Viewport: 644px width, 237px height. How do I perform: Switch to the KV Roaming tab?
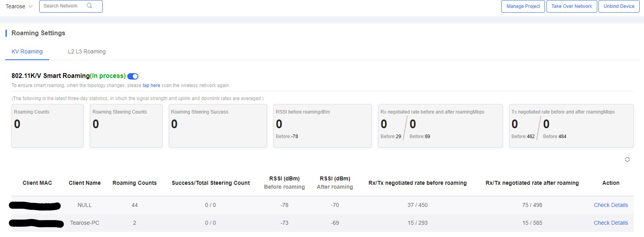click(27, 51)
